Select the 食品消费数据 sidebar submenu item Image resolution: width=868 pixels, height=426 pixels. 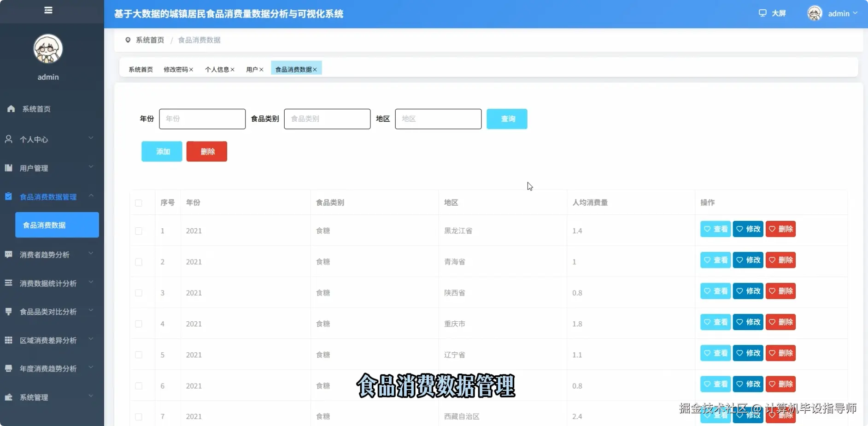pos(57,225)
